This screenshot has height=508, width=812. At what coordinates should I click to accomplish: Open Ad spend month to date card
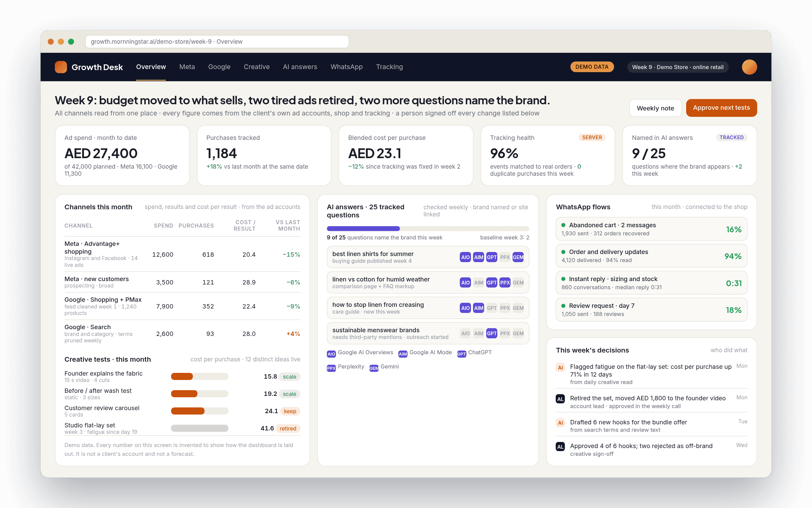[122, 155]
